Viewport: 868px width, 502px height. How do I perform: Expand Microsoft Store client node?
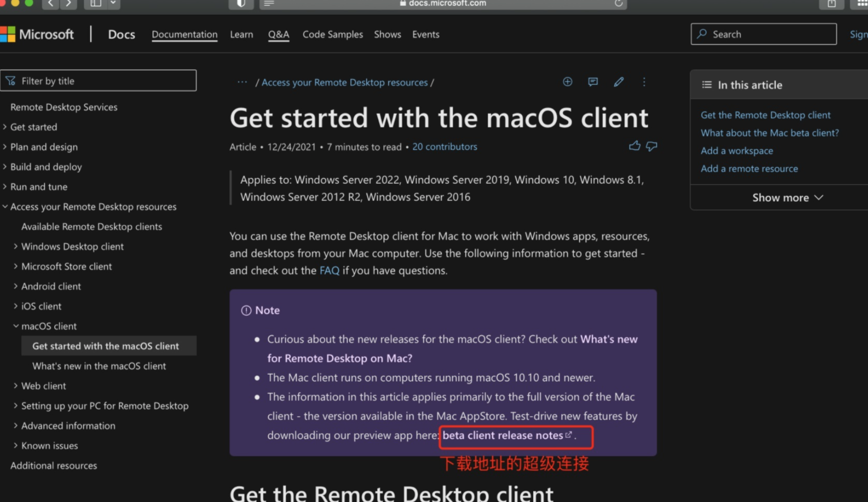pos(16,266)
